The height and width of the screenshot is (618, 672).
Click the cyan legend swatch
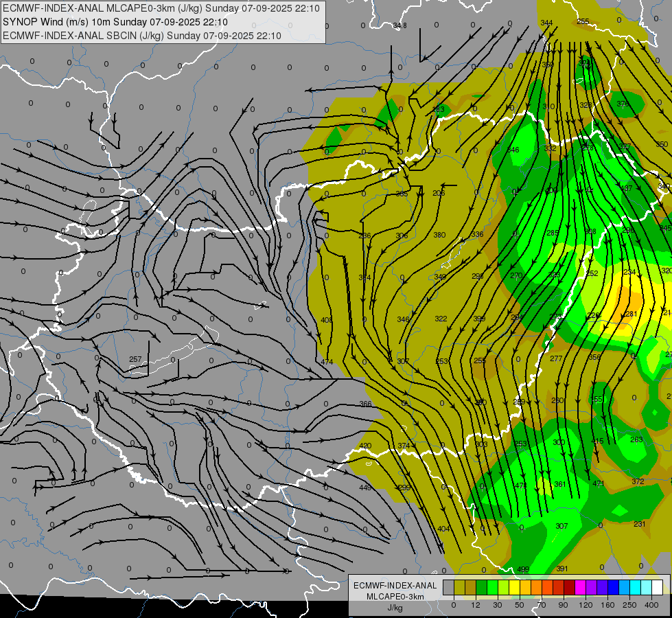(x=635, y=587)
